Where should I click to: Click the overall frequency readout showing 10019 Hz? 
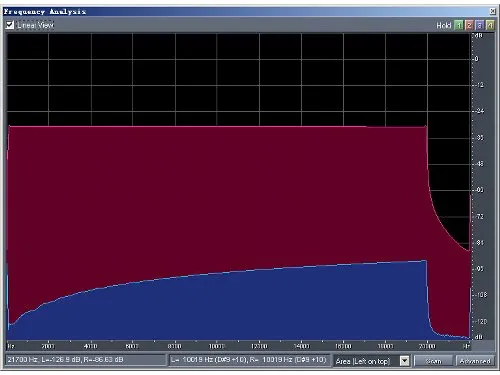[249, 360]
